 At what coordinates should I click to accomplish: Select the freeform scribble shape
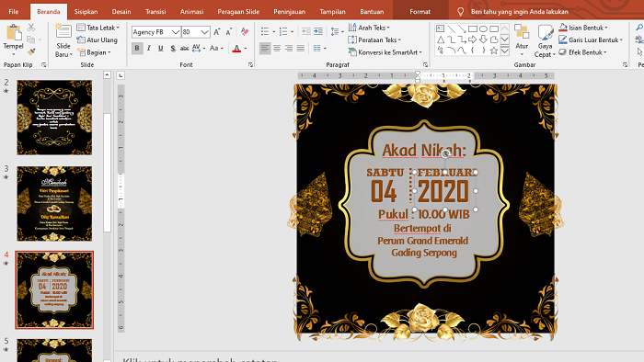441,51
